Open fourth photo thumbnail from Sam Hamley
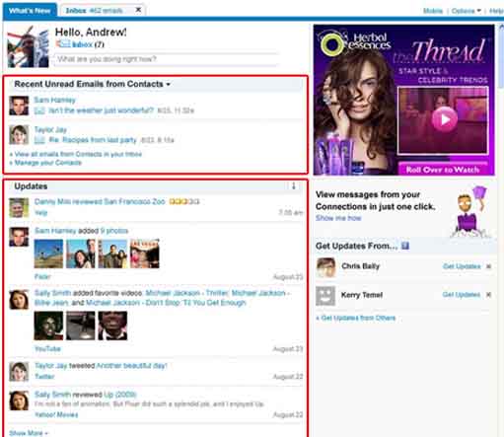 tap(145, 254)
